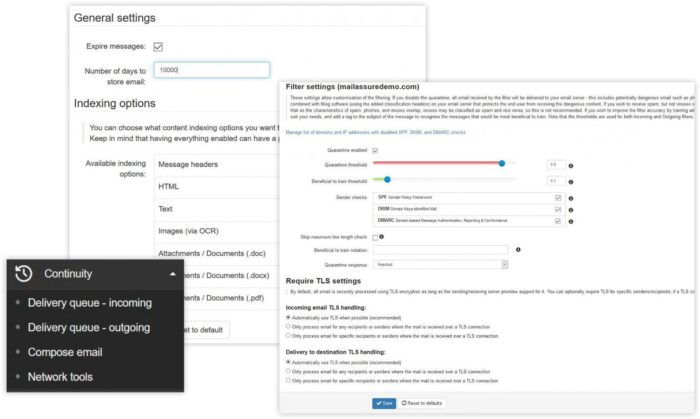Open Delivery queue - incoming
The height and width of the screenshot is (419, 700).
pos(90,302)
